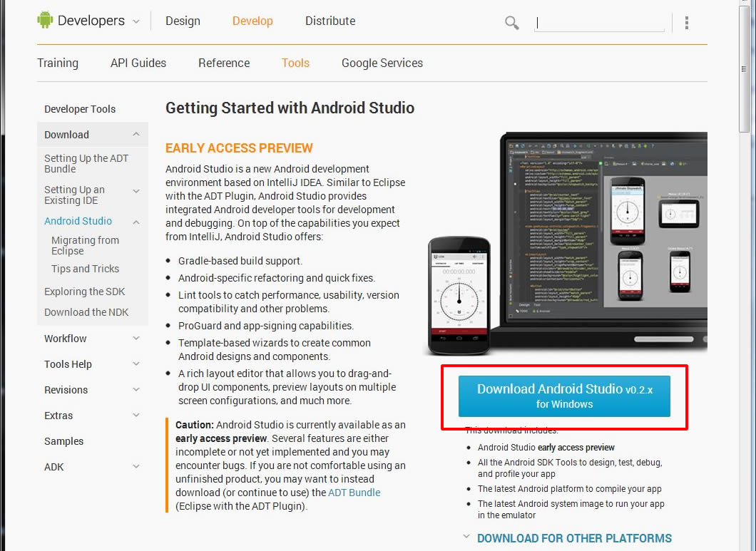Click the Setting Up an Existing IDE link
756x551 pixels.
pyautogui.click(x=74, y=195)
